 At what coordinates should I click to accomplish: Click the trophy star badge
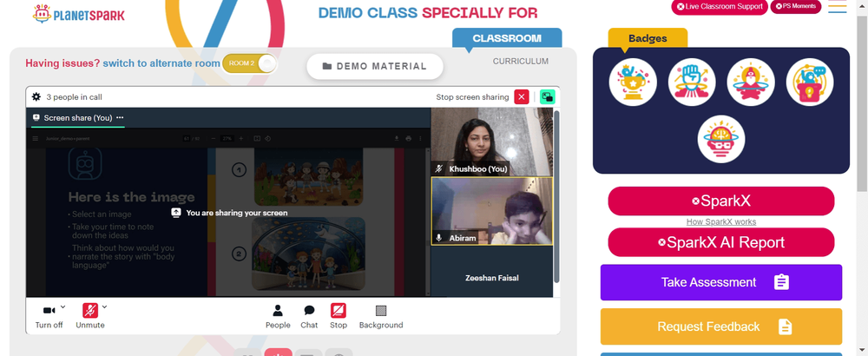[x=633, y=82]
